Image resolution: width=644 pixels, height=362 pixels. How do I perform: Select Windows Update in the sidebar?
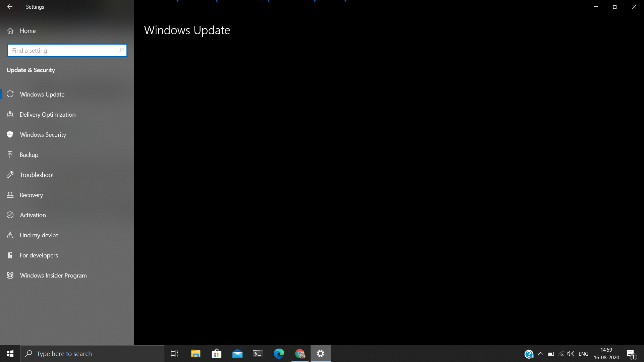(67, 95)
